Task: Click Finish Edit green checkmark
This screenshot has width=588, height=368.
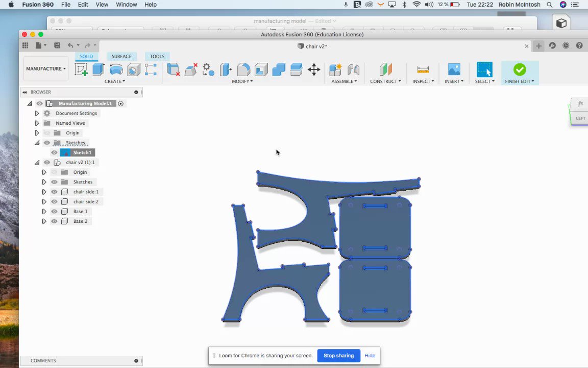Action: coord(520,70)
